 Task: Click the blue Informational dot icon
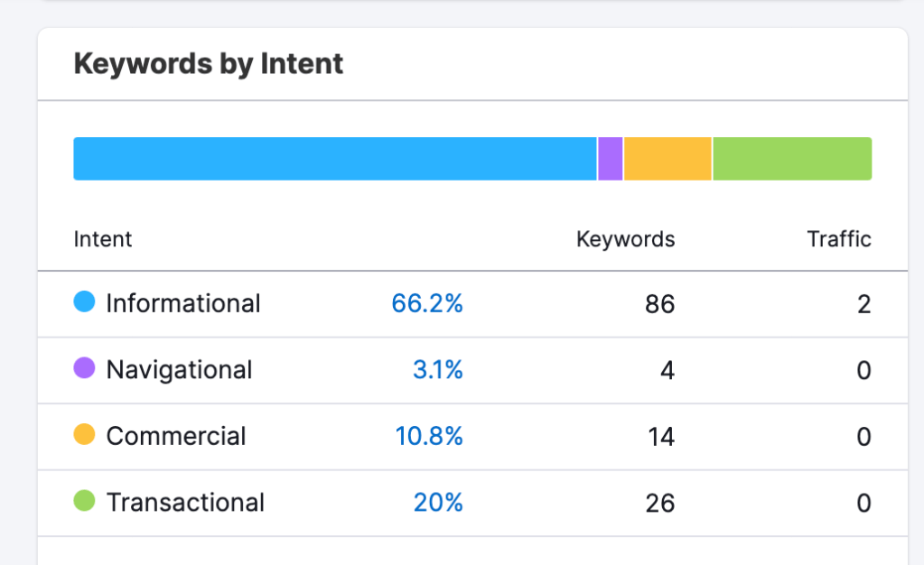[x=84, y=302]
